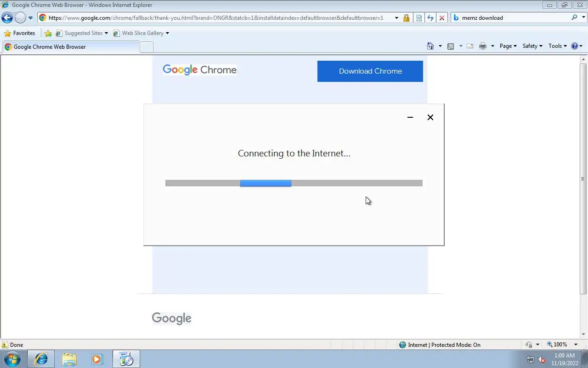Close the Chrome installer dialog
Image resolution: width=588 pixels, height=368 pixels.
[430, 117]
